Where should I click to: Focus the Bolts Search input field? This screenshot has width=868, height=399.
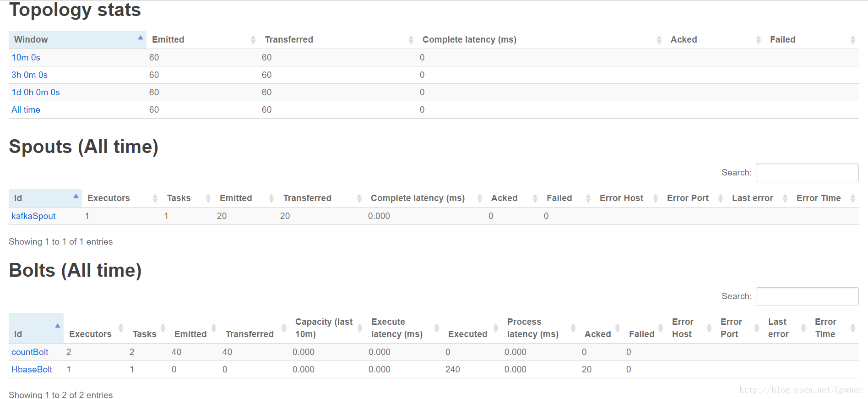click(x=807, y=296)
